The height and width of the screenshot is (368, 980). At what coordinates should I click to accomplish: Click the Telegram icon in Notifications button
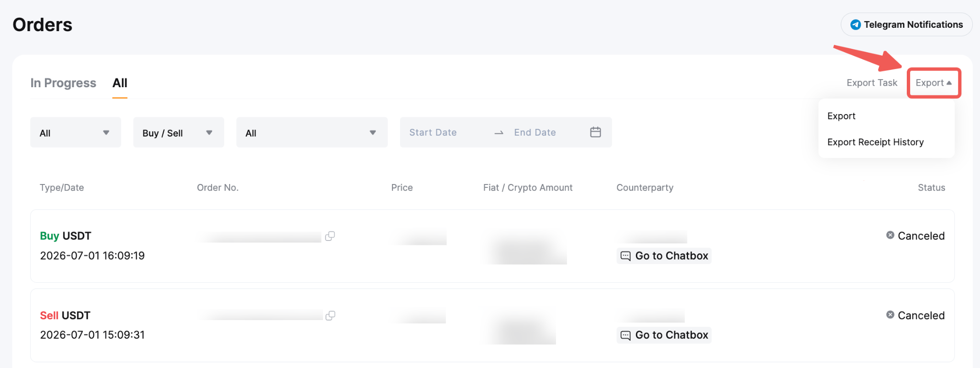pyautogui.click(x=856, y=24)
